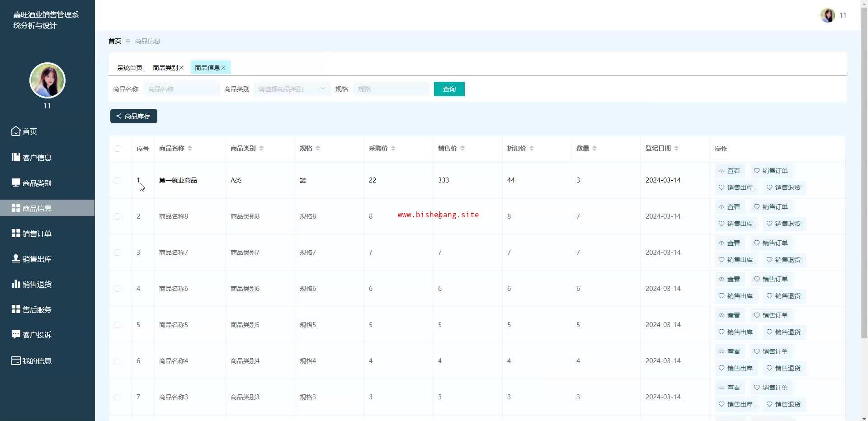This screenshot has width=868, height=421.
Task: Click the person icon for 销售出库
Action: tap(16, 258)
